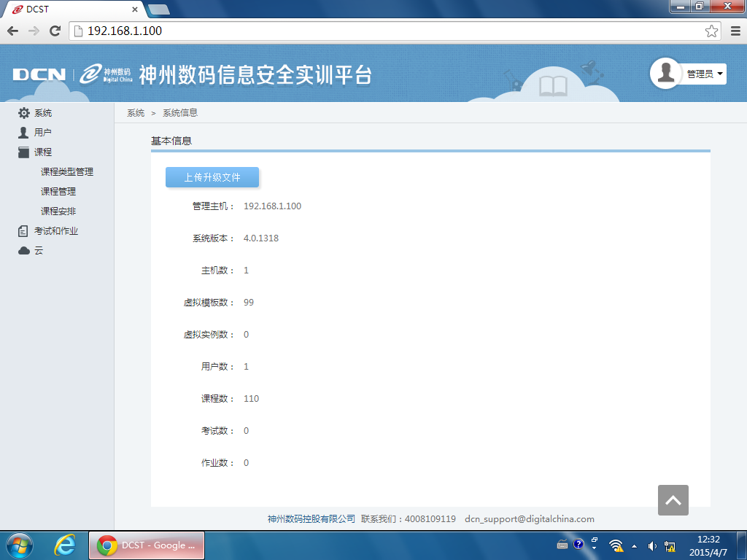Expand the 系统 sidebar menu
This screenshot has height=560, width=747.
tap(43, 113)
